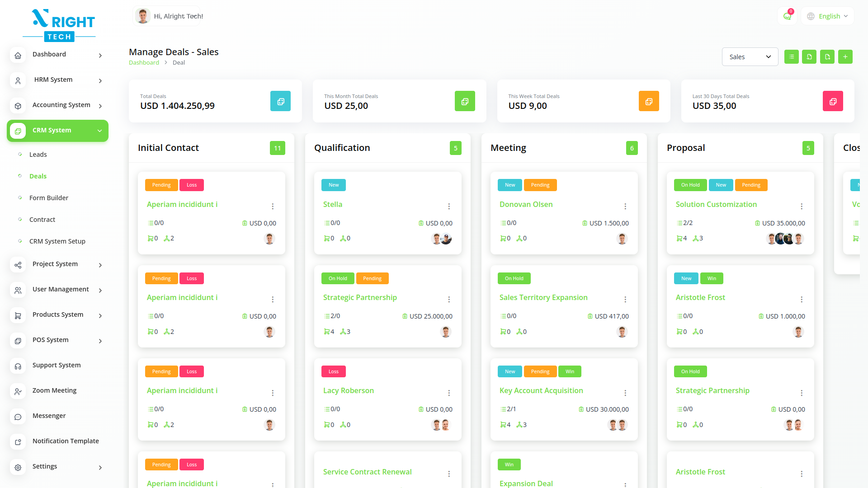Open the Sales pipeline dropdown

750,57
